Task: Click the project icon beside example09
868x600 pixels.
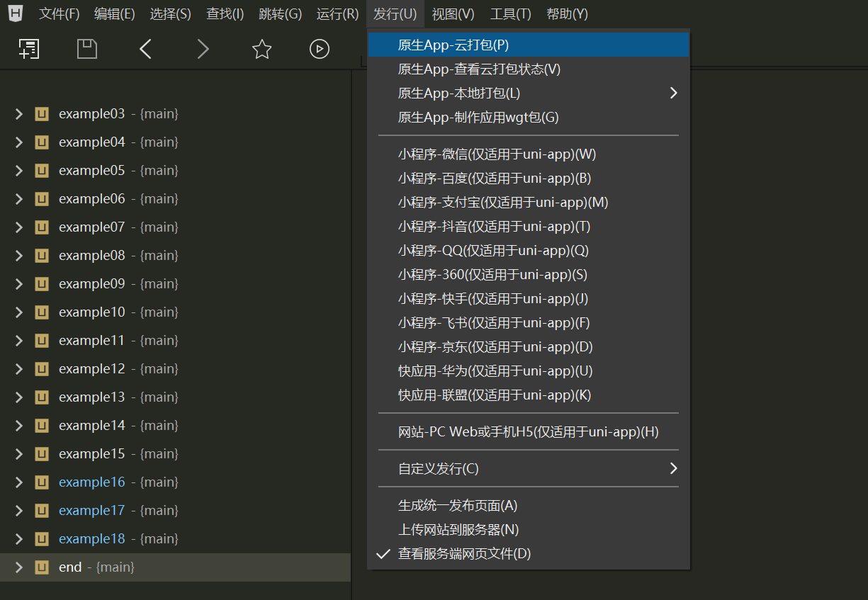Action: tap(42, 284)
